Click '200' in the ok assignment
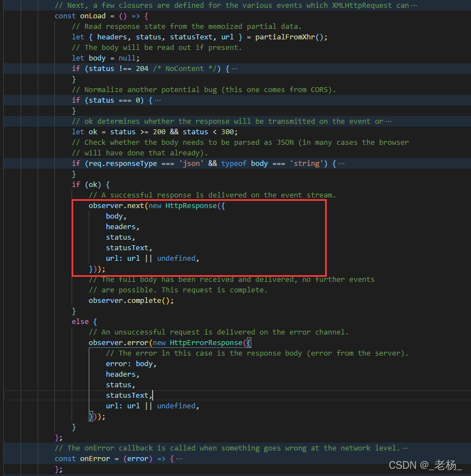471x476 pixels. pos(159,132)
